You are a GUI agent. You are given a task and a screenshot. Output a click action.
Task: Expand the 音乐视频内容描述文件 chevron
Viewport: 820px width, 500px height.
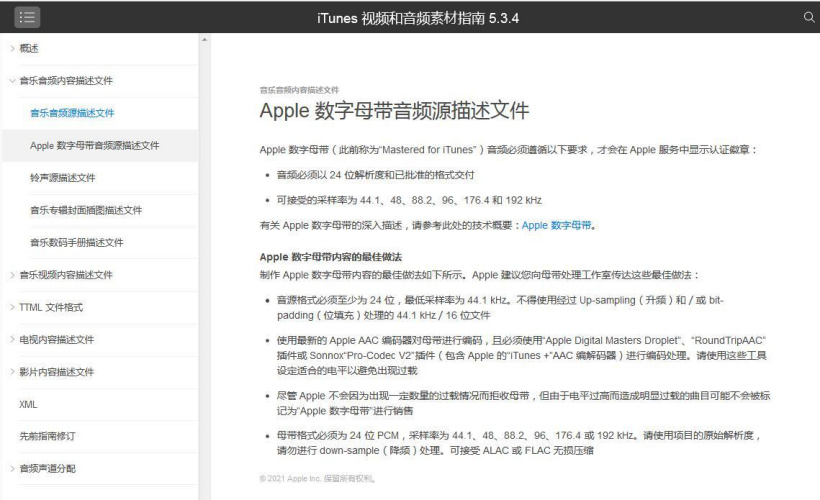(12, 275)
